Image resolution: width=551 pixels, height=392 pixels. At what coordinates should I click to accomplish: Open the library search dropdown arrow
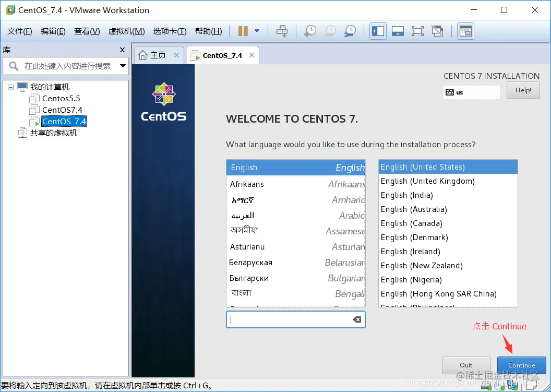coord(123,65)
